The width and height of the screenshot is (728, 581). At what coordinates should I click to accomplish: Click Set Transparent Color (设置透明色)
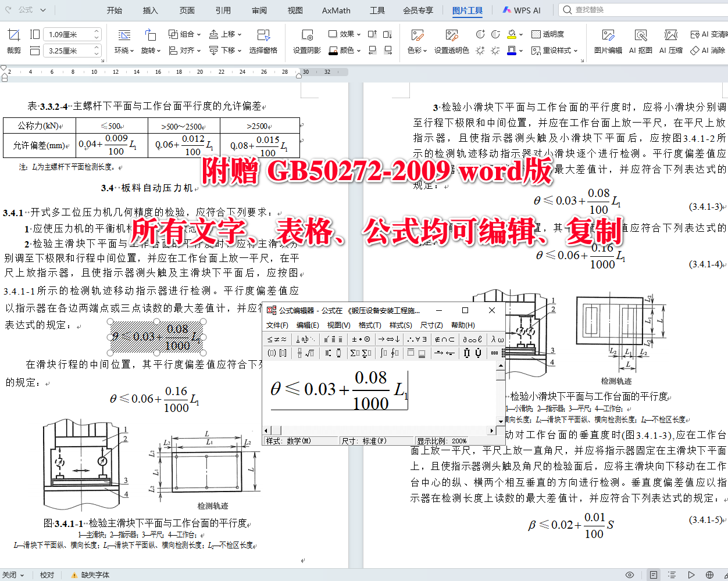[x=451, y=42]
